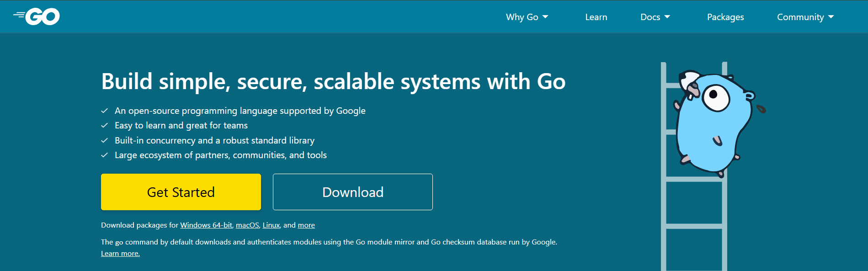Open the Windows 64-bit download link
Image resolution: width=868 pixels, height=271 pixels.
point(206,225)
